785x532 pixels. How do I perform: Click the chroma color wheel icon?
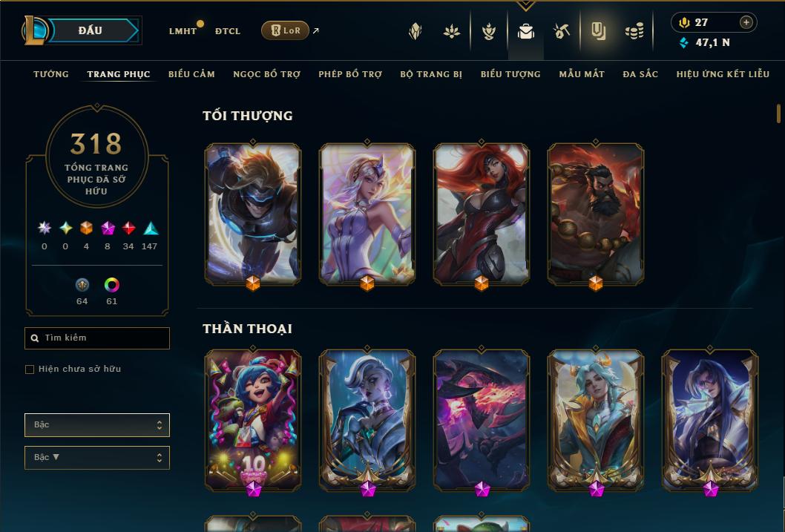click(111, 285)
